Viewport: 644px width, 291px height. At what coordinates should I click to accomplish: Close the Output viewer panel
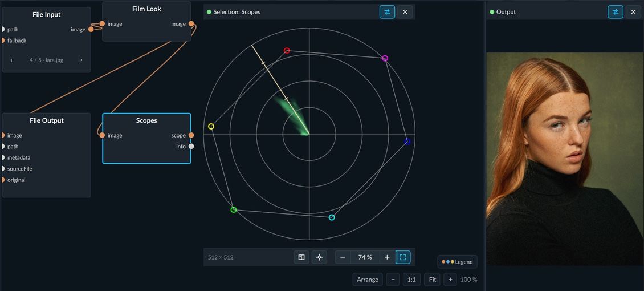(633, 12)
